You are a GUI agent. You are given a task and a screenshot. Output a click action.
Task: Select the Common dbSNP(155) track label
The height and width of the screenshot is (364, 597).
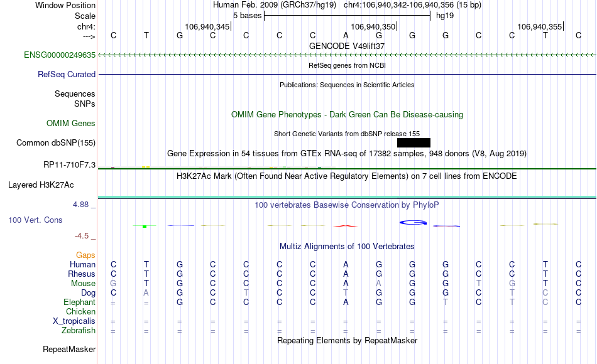(x=55, y=142)
